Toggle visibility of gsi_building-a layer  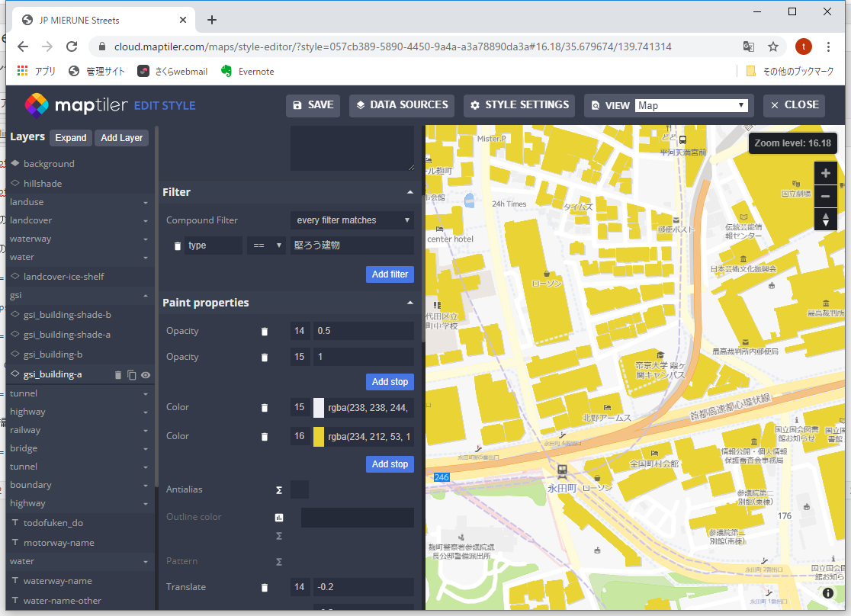(145, 375)
